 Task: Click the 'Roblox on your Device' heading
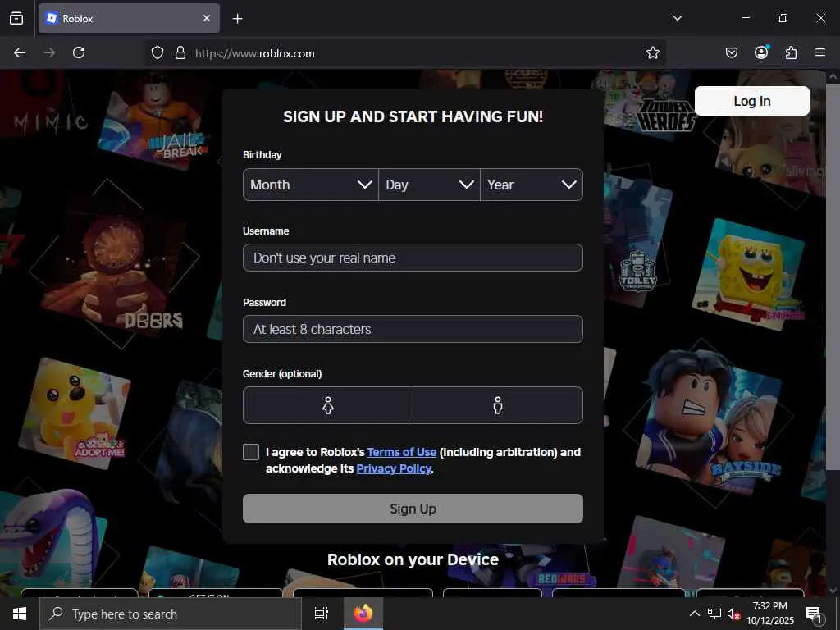413,559
